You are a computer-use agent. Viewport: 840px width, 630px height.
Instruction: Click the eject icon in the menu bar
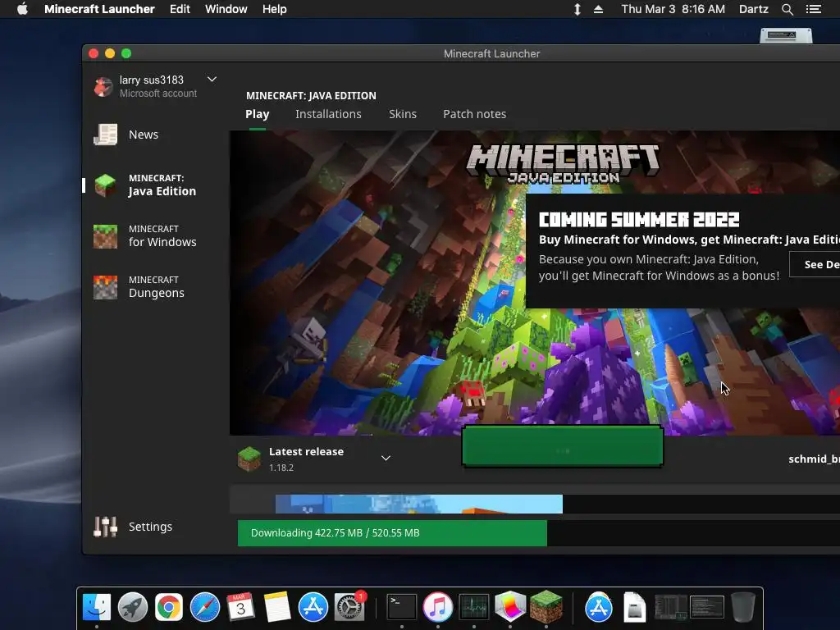pos(598,9)
